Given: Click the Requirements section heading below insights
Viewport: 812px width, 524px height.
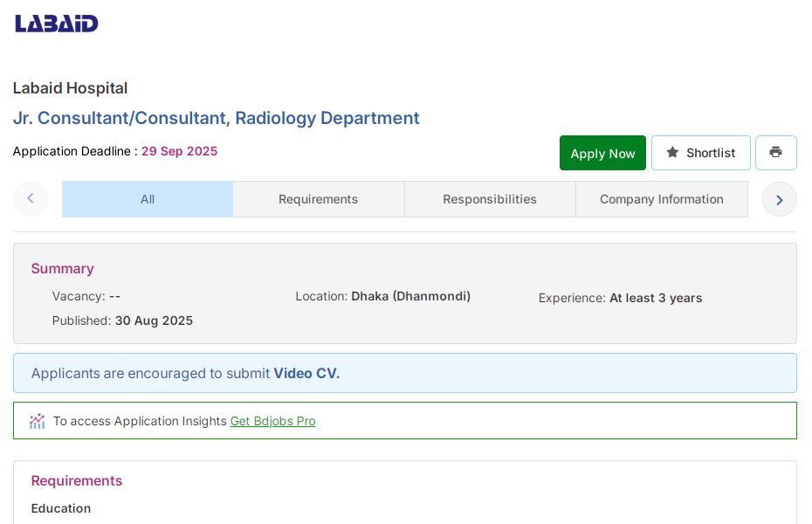Looking at the screenshot, I should [x=77, y=480].
